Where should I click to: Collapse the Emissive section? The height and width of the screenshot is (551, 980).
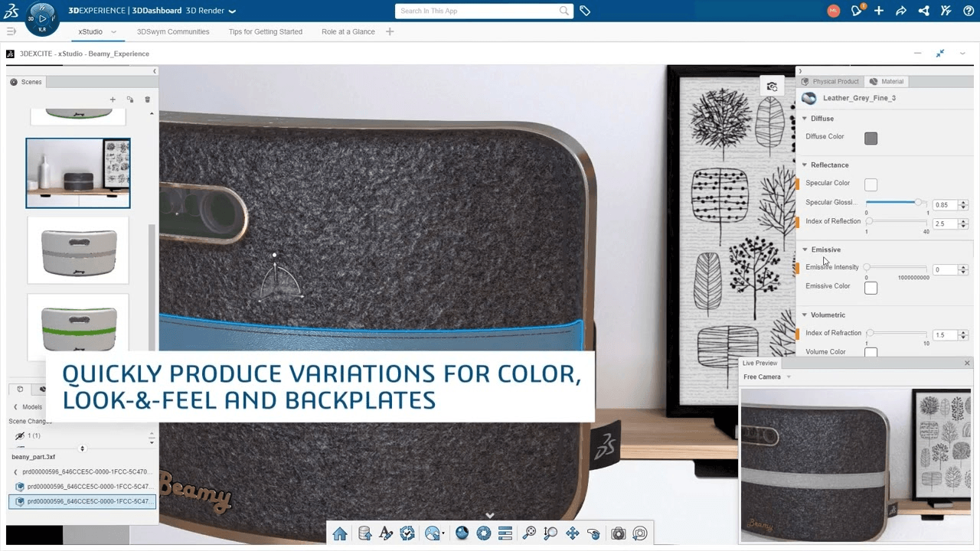click(804, 249)
